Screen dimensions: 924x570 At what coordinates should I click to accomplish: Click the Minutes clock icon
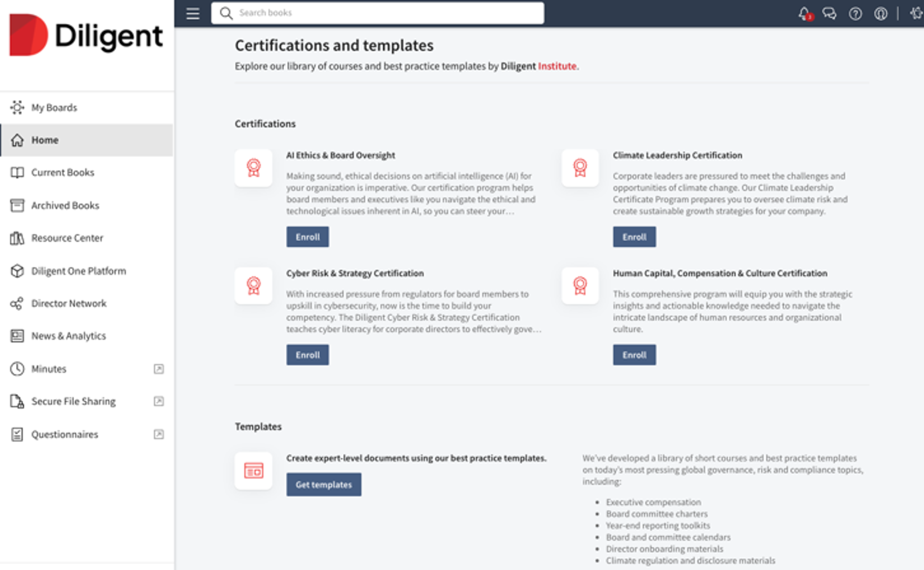17,369
